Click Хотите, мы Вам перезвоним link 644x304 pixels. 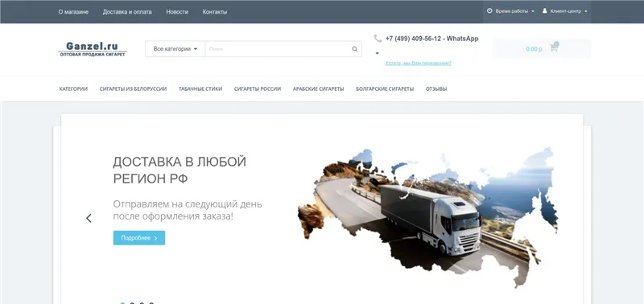click(418, 64)
